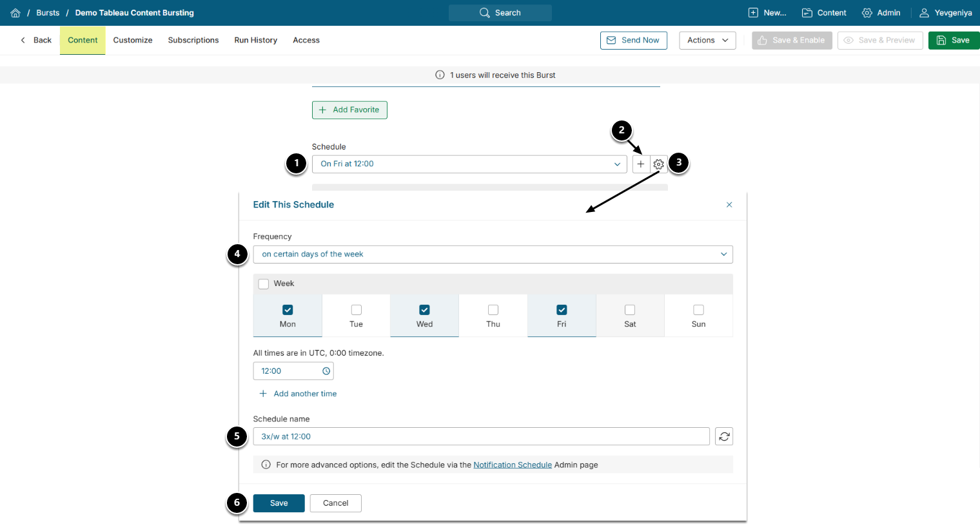
Task: Click the Schedule name input field
Action: coord(482,437)
